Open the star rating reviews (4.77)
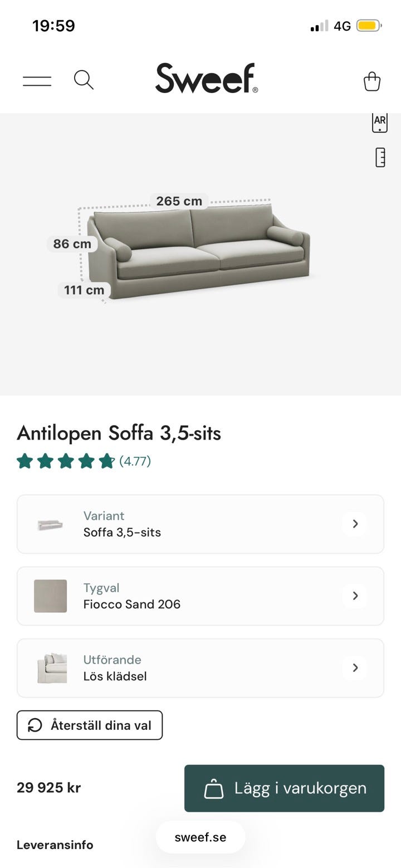The image size is (401, 868). click(84, 461)
